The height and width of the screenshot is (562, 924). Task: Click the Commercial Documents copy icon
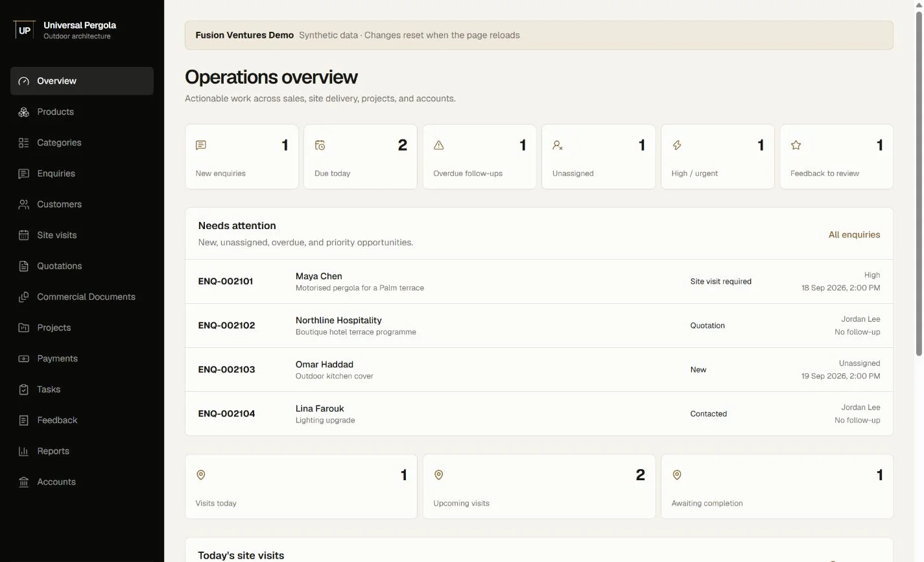click(x=24, y=297)
